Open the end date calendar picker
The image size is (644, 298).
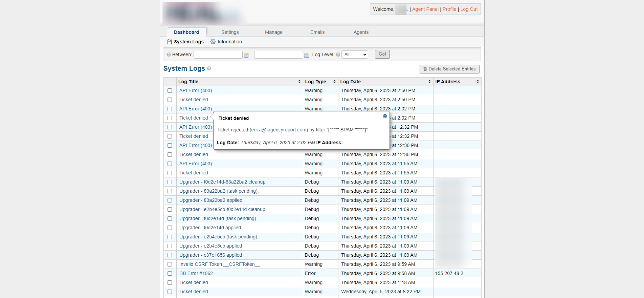tap(307, 55)
